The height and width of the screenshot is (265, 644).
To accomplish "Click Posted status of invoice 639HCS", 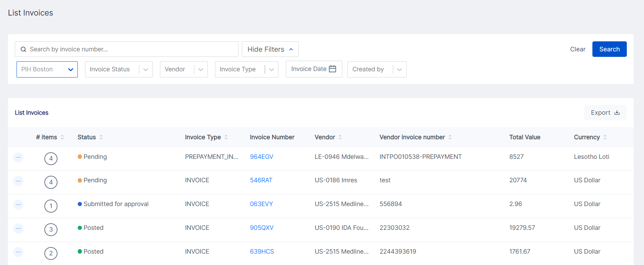I will pyautogui.click(x=90, y=252).
